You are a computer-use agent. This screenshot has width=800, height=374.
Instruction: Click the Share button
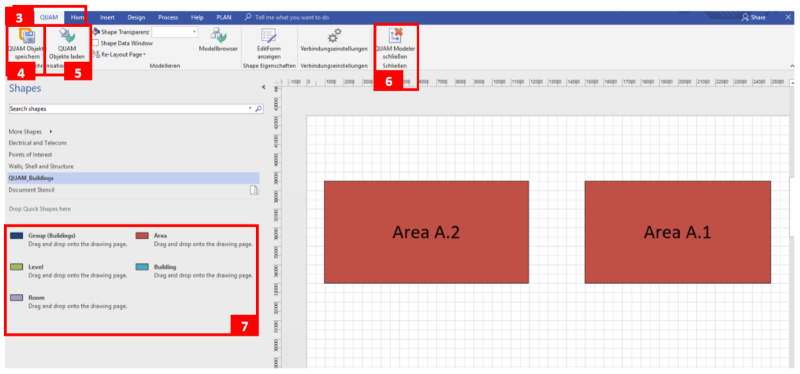tap(754, 17)
